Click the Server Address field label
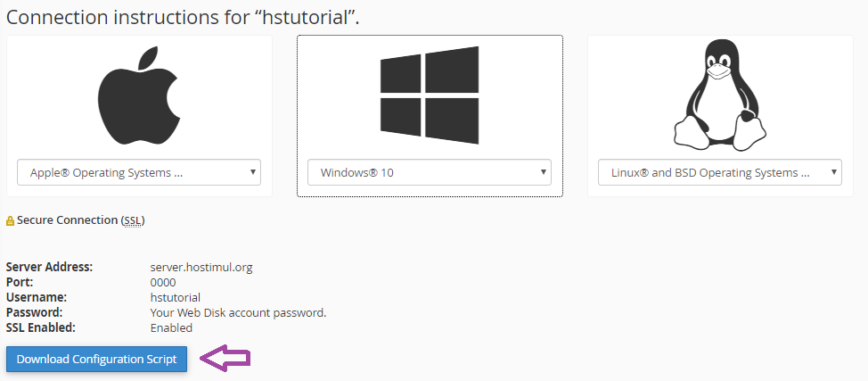868x381 pixels. (49, 267)
